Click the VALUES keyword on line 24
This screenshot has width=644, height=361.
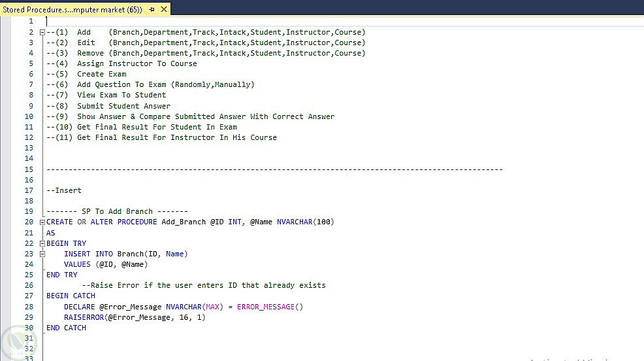[x=77, y=264]
